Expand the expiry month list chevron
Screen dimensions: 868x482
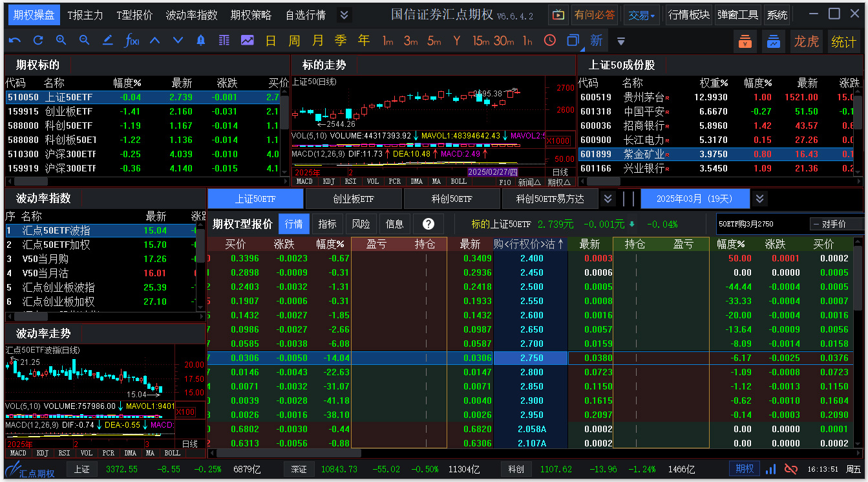pos(759,199)
